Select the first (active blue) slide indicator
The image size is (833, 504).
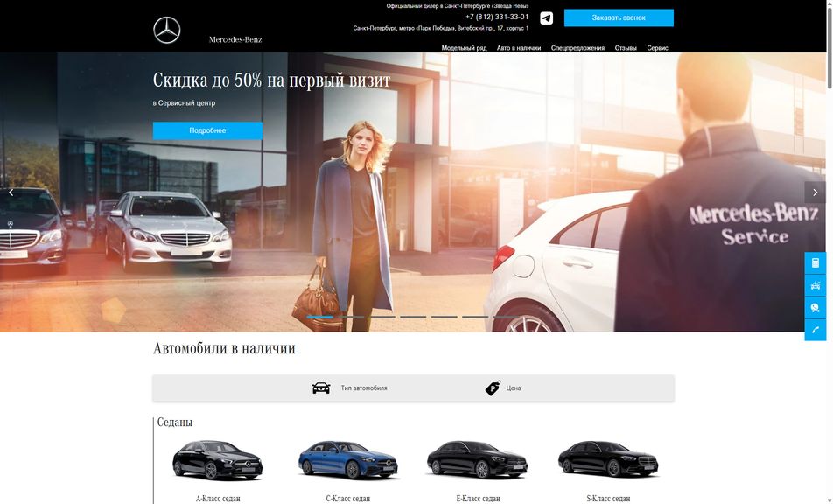click(x=320, y=317)
